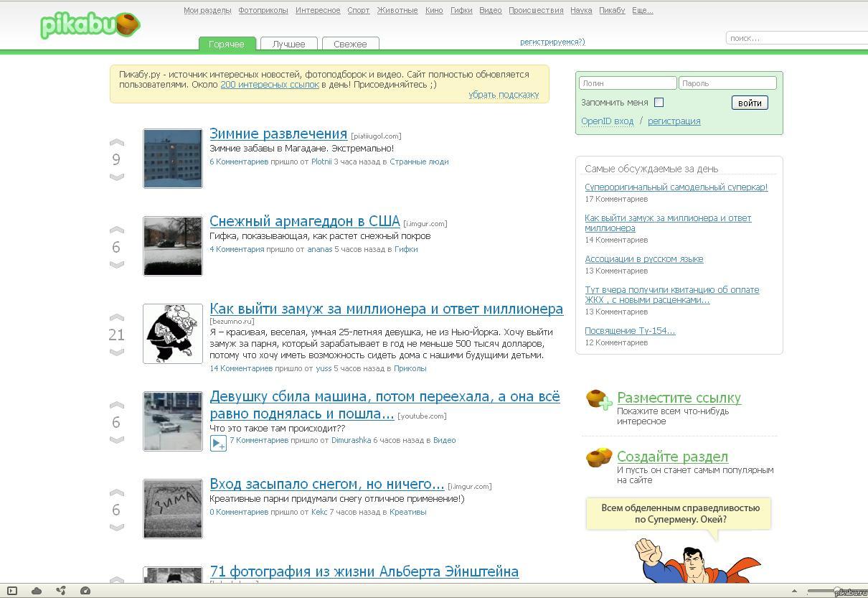The height and width of the screenshot is (598, 868).
Task: Open the 'Девушку сбила машина' video thumbnail
Action: [x=173, y=421]
